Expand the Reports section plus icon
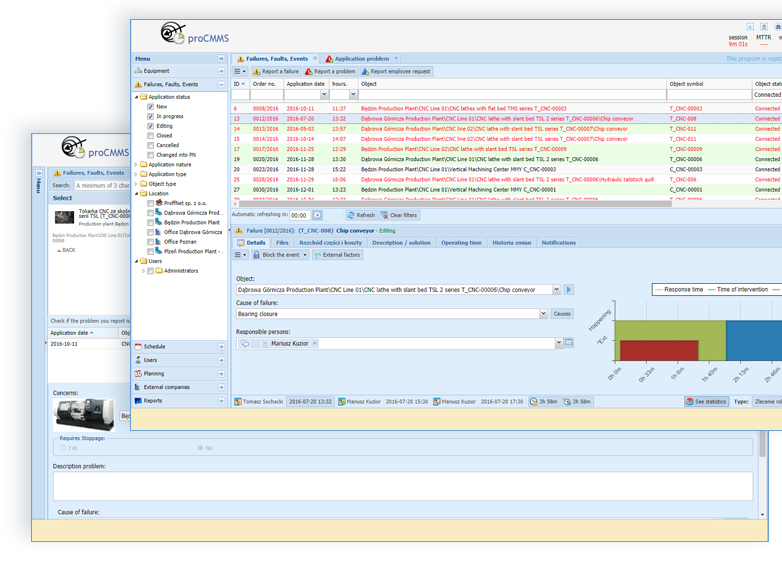The height and width of the screenshot is (569, 782). click(x=221, y=401)
